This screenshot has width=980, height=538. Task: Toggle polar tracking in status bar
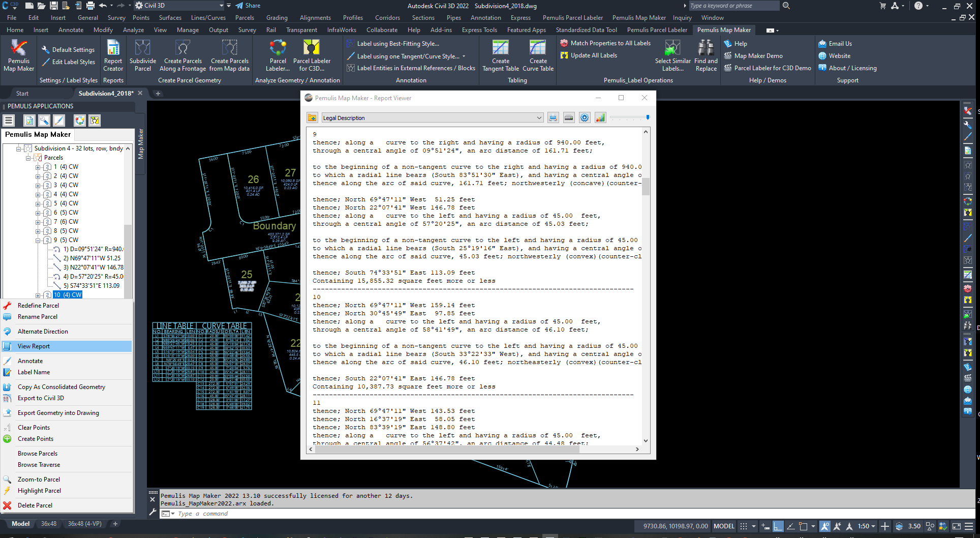click(x=791, y=526)
